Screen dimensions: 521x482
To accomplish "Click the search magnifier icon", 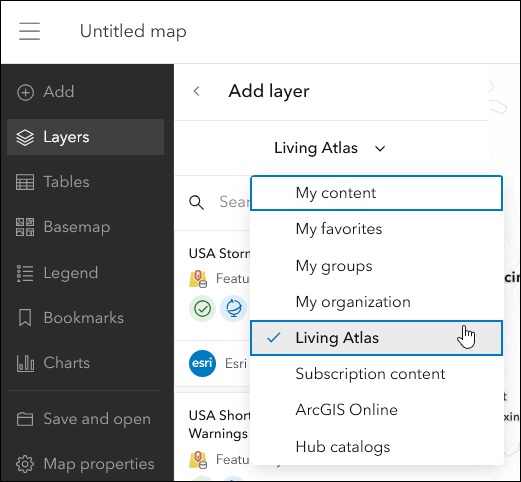I will 196,202.
